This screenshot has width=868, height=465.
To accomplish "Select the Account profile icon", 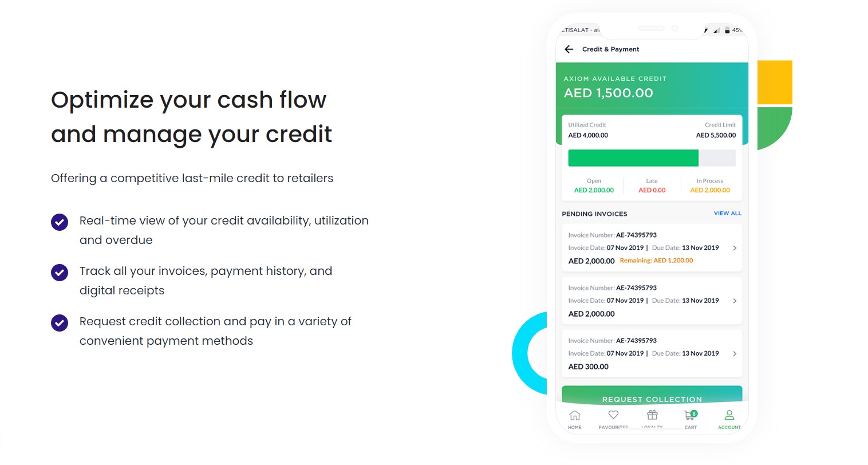I will (729, 415).
